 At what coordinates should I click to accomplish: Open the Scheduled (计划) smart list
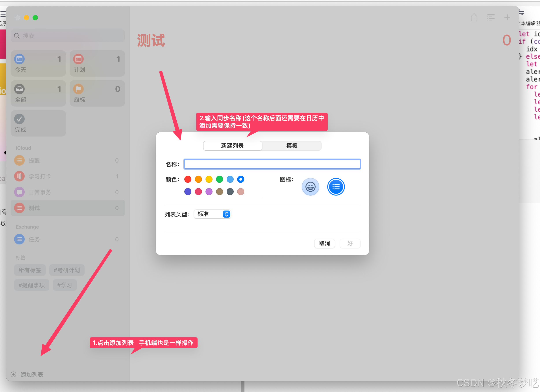coord(97,63)
